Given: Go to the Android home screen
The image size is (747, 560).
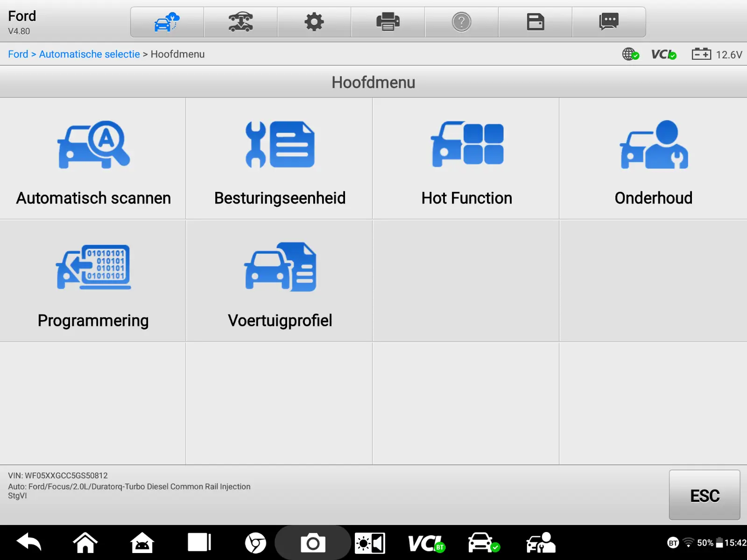Looking at the screenshot, I should (85, 543).
